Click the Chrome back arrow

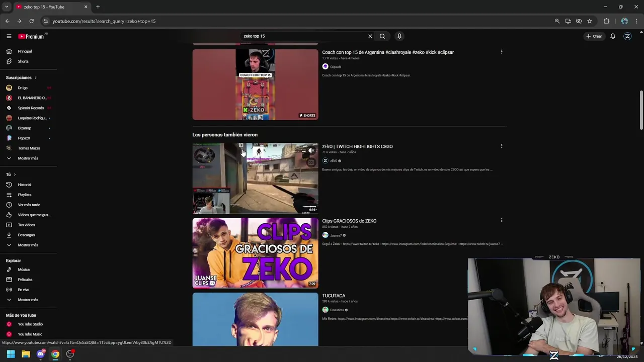coord(7,21)
